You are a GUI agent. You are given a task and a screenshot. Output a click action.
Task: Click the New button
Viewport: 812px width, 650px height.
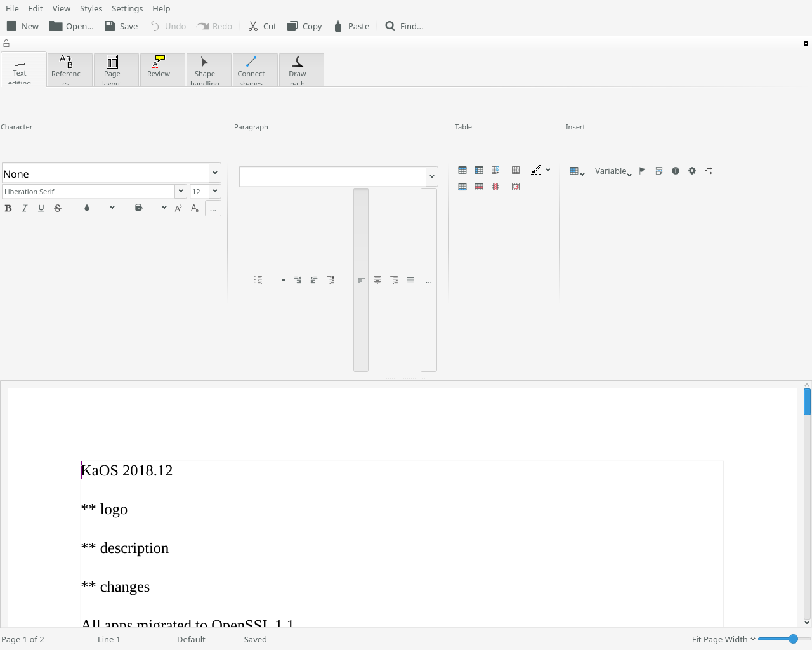[x=23, y=26]
